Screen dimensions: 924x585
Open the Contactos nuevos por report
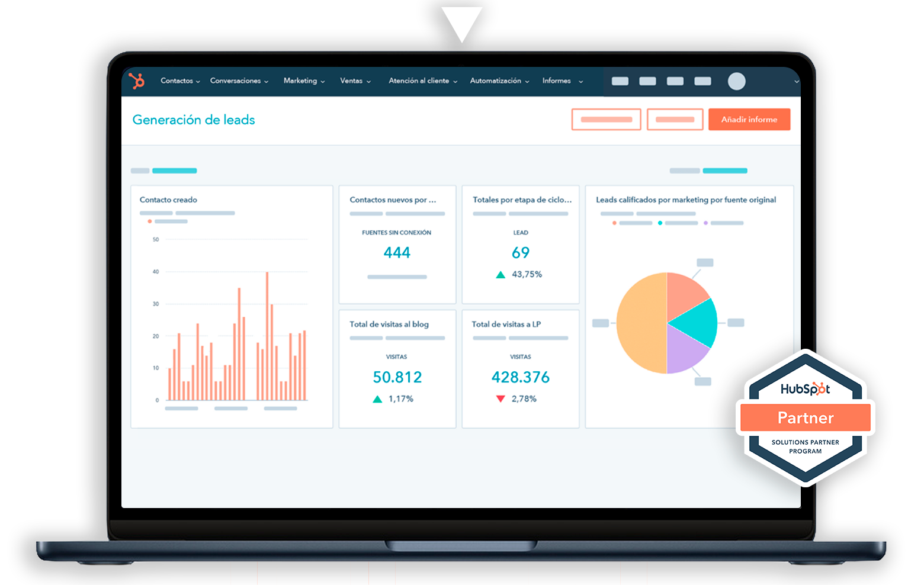click(393, 200)
